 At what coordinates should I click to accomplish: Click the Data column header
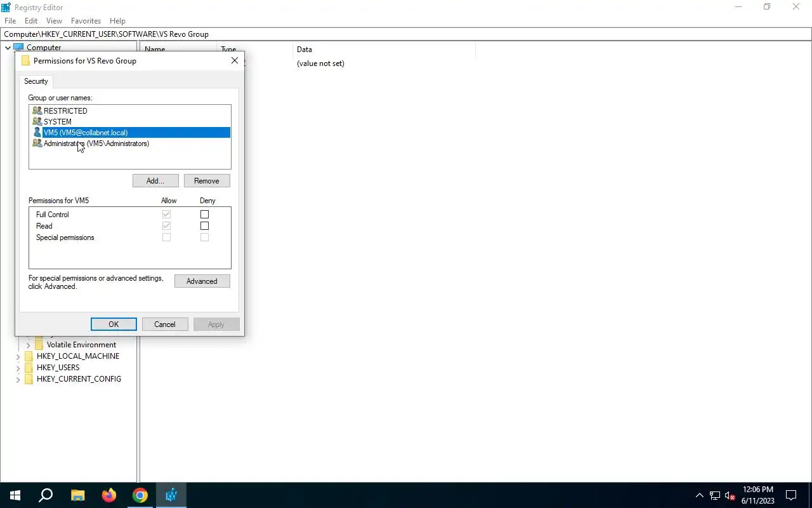point(384,49)
